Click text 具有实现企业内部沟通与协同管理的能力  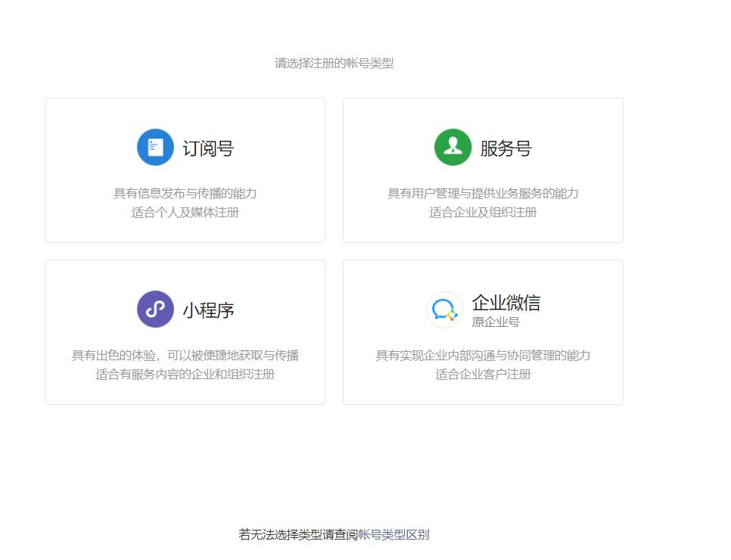pyautogui.click(x=483, y=356)
